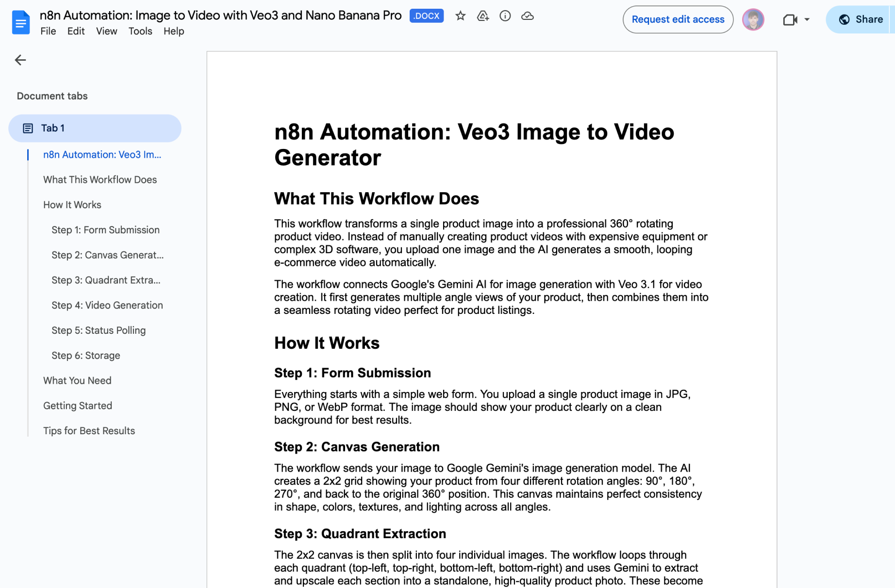Image resolution: width=895 pixels, height=588 pixels.
Task: Jump to Step 6: Storage in outline
Action: (x=86, y=356)
